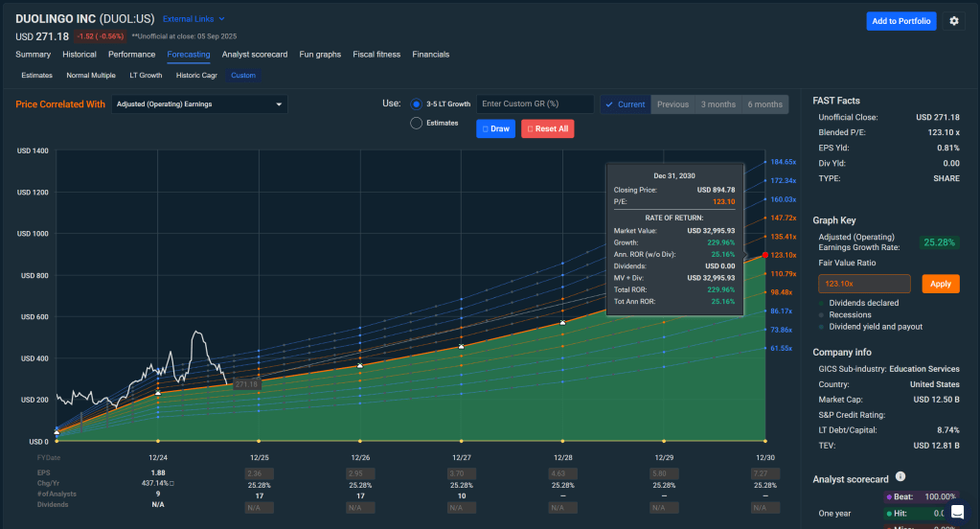Click the Enter Custom GR (%) field
This screenshot has height=529, width=980.
[x=536, y=104]
